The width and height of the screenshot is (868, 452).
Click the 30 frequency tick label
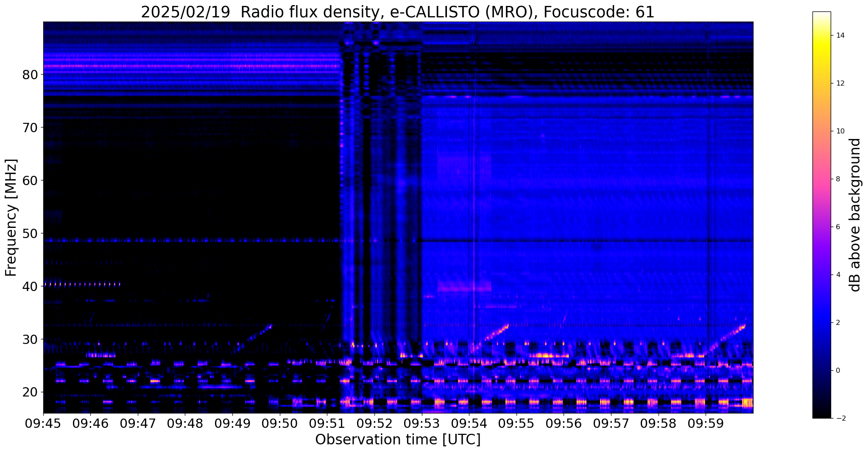click(x=30, y=339)
